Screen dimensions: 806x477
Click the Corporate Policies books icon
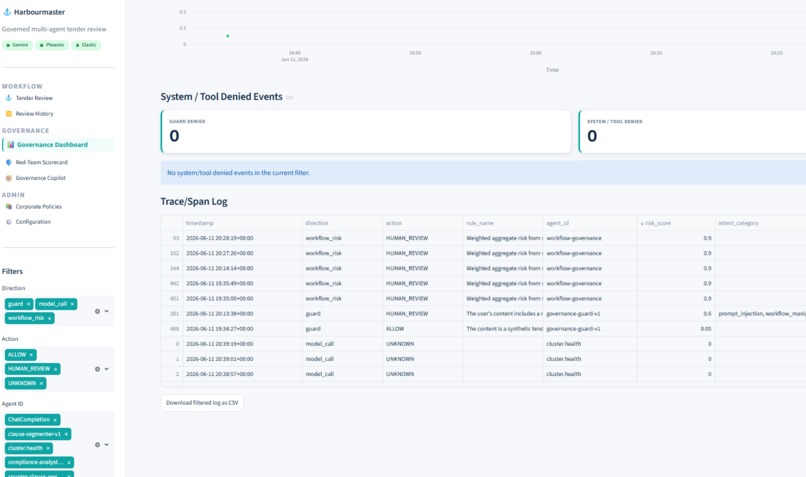click(x=9, y=207)
